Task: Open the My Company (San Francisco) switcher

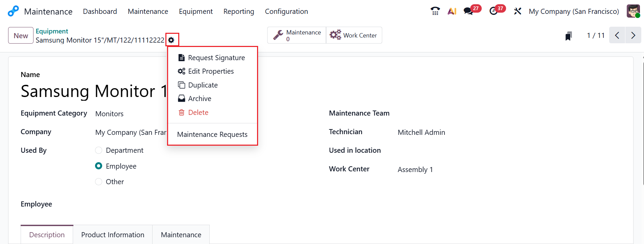Action: 574,11
